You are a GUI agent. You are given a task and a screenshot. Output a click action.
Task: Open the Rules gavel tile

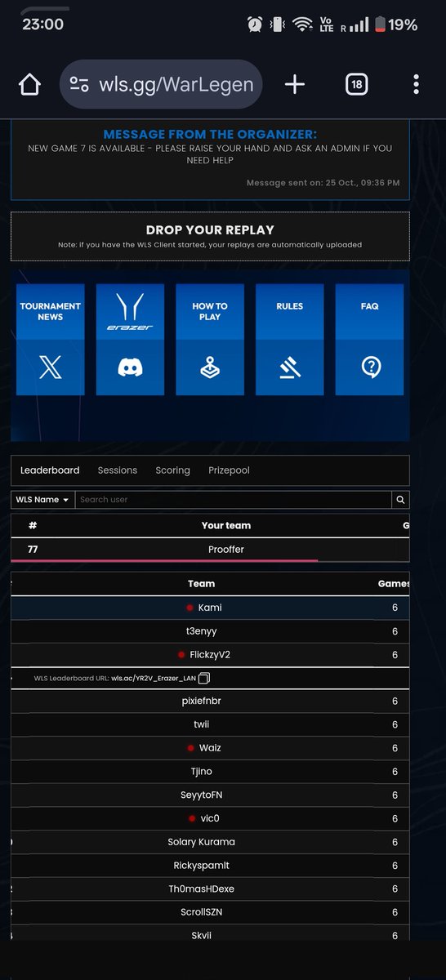(x=290, y=340)
